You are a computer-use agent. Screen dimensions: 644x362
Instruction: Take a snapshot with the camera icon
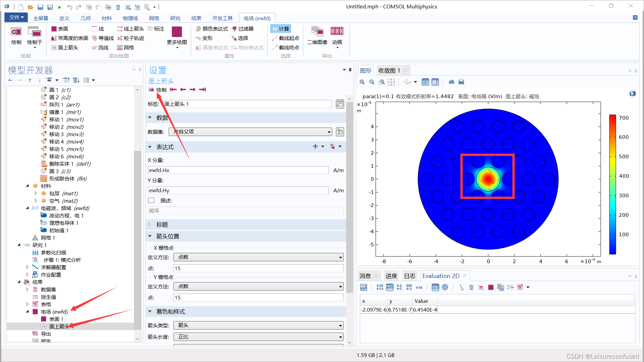click(x=452, y=82)
